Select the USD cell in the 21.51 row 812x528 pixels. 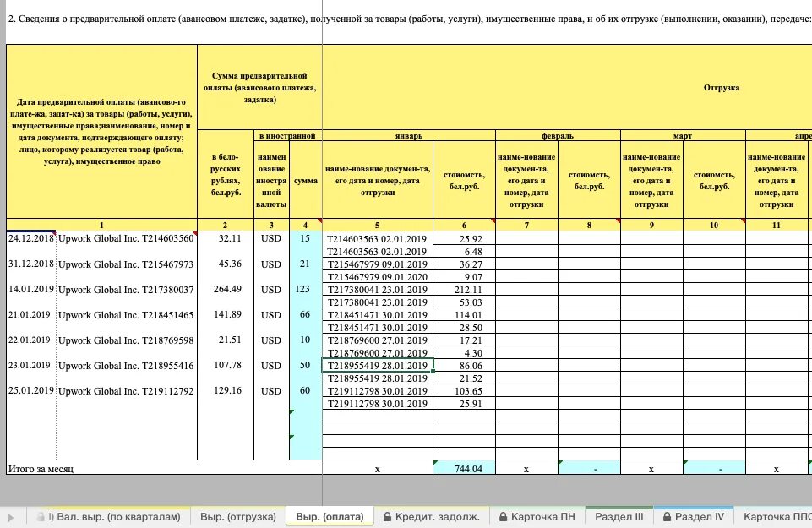271,340
